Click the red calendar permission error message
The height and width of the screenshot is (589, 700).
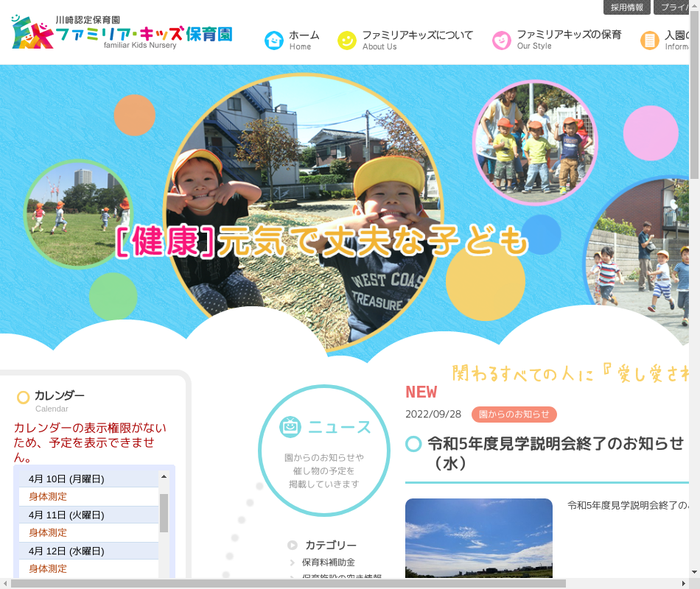90,442
